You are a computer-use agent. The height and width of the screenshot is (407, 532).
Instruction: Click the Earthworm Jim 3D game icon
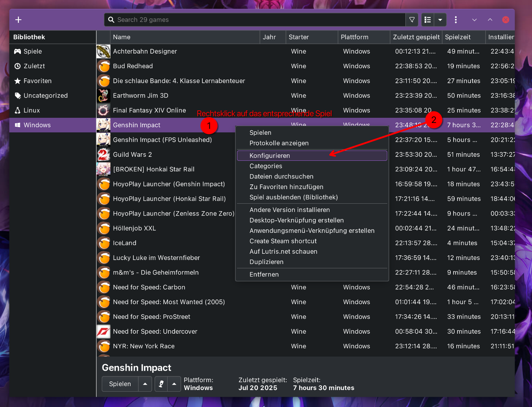coord(103,96)
